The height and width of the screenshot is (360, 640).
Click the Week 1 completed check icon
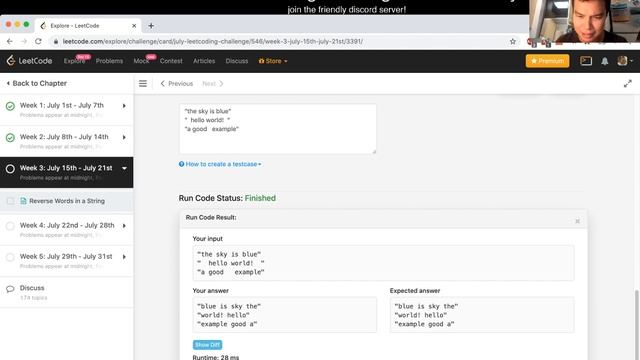(10, 106)
